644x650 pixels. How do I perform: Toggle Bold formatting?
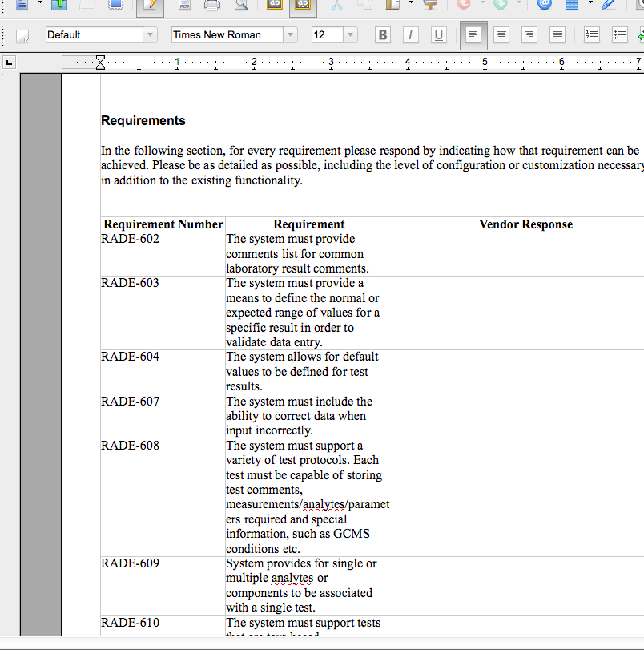[x=383, y=35]
